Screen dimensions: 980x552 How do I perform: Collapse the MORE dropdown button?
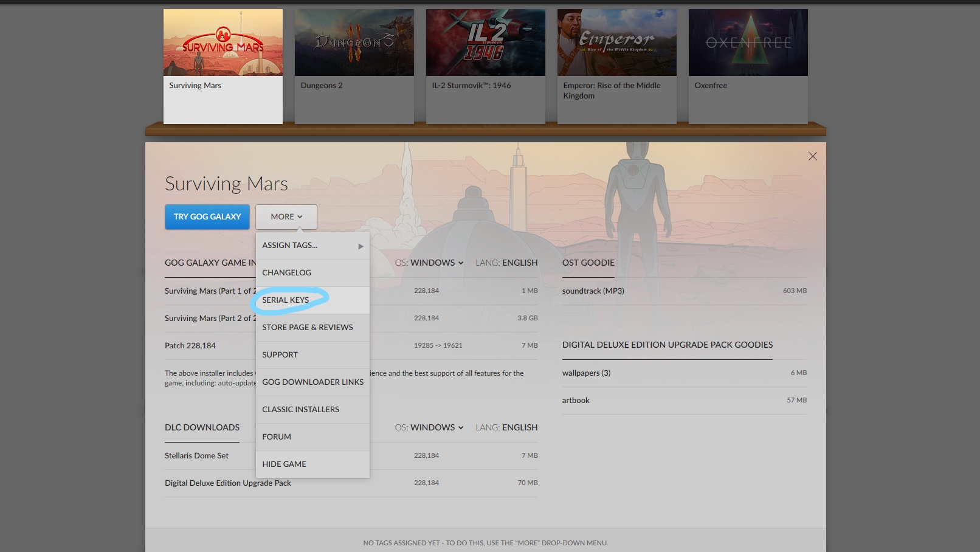pos(286,216)
